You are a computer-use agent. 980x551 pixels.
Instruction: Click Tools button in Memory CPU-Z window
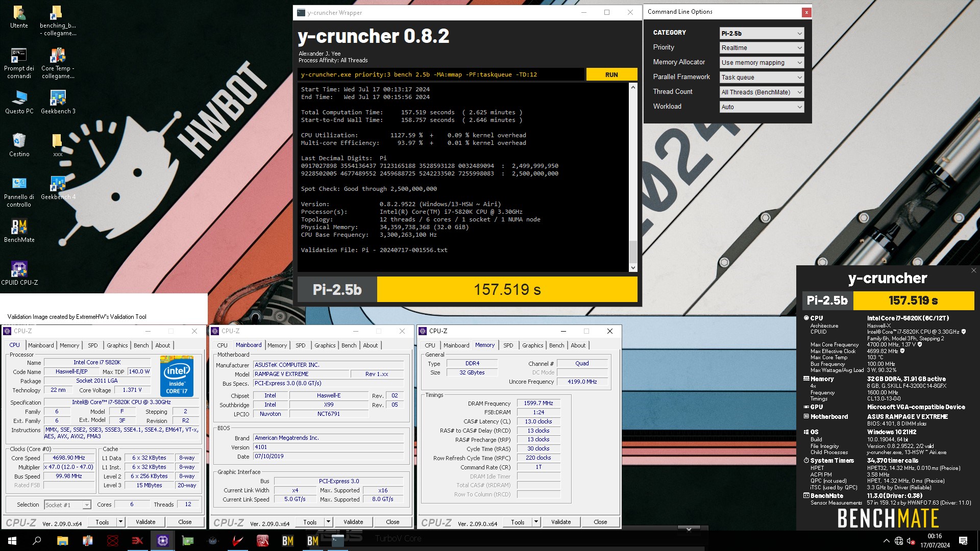click(518, 522)
